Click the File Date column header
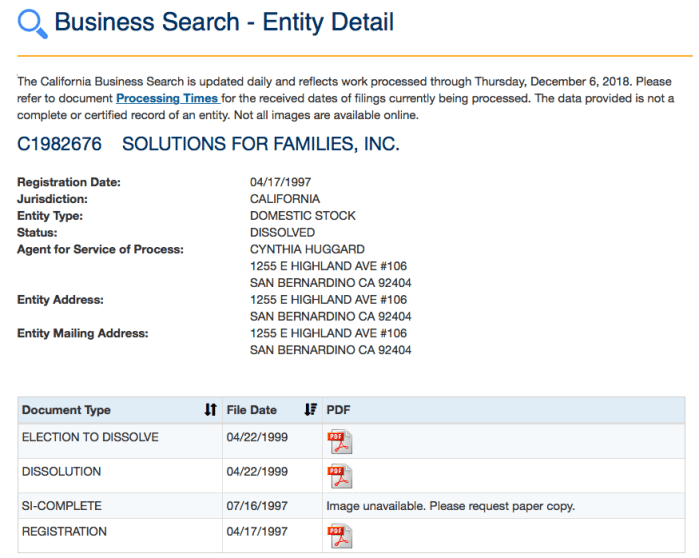This screenshot has height=558, width=699. pos(252,410)
